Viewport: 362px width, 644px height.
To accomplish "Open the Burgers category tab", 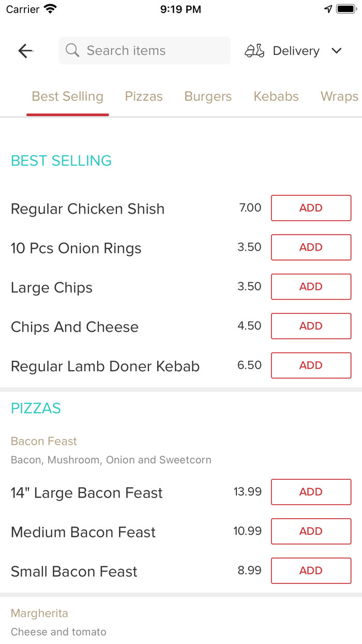I will (208, 96).
